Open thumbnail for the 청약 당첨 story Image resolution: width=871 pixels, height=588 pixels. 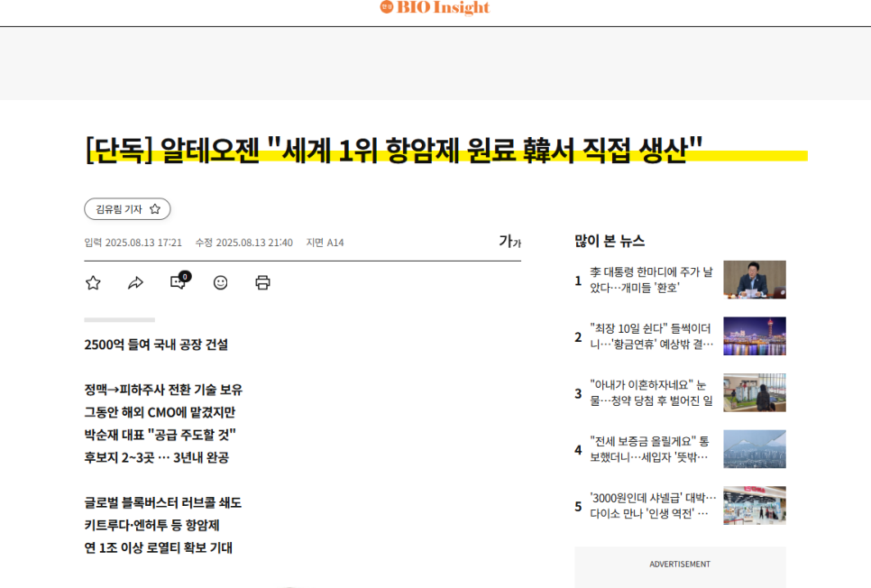point(755,392)
